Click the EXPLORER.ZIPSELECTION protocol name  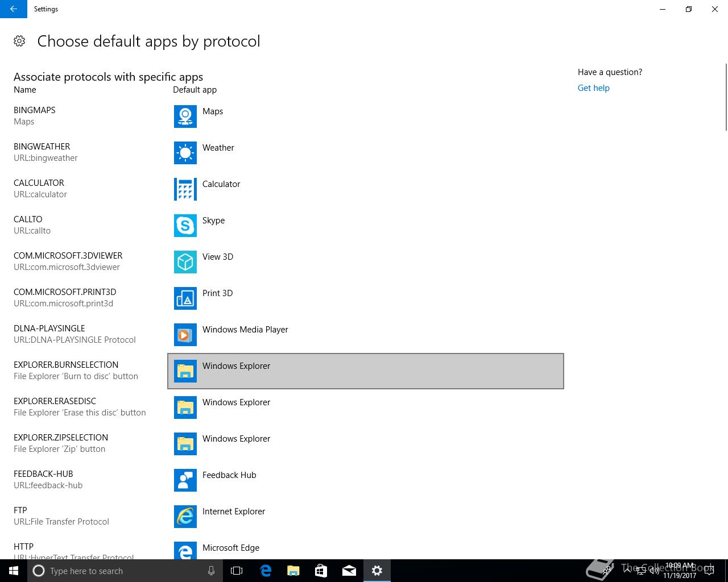pyautogui.click(x=61, y=438)
